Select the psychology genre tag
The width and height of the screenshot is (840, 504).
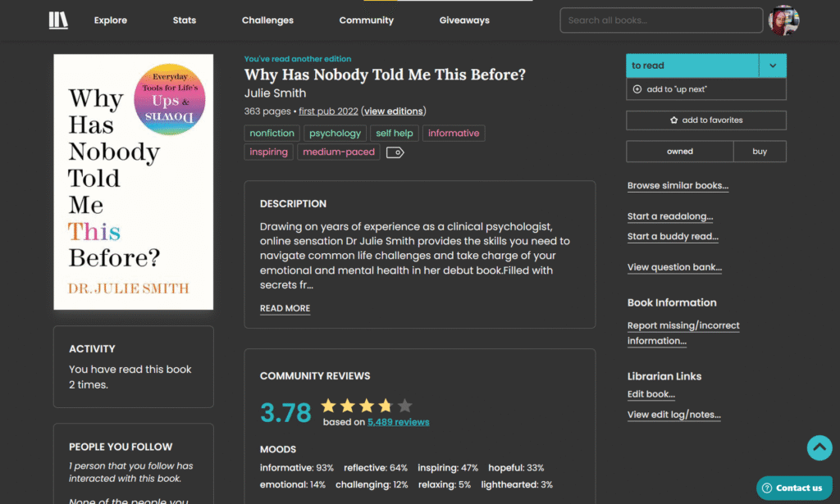(335, 134)
